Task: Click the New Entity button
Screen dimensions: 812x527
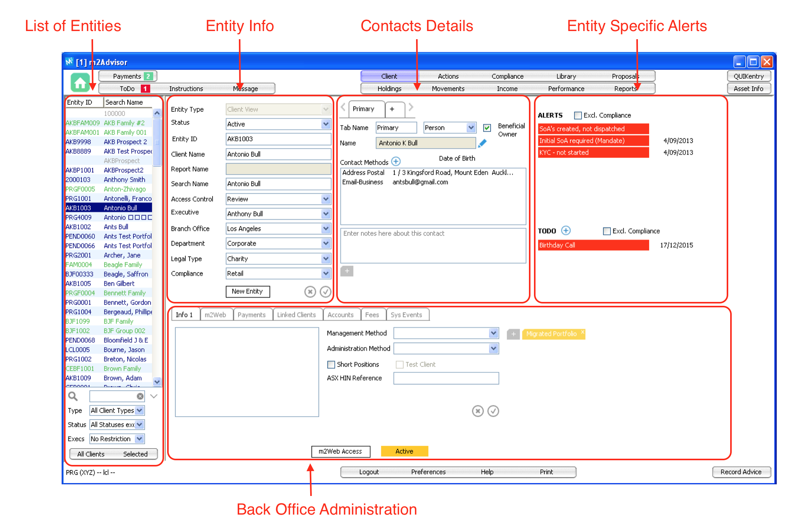Action: pyautogui.click(x=247, y=291)
